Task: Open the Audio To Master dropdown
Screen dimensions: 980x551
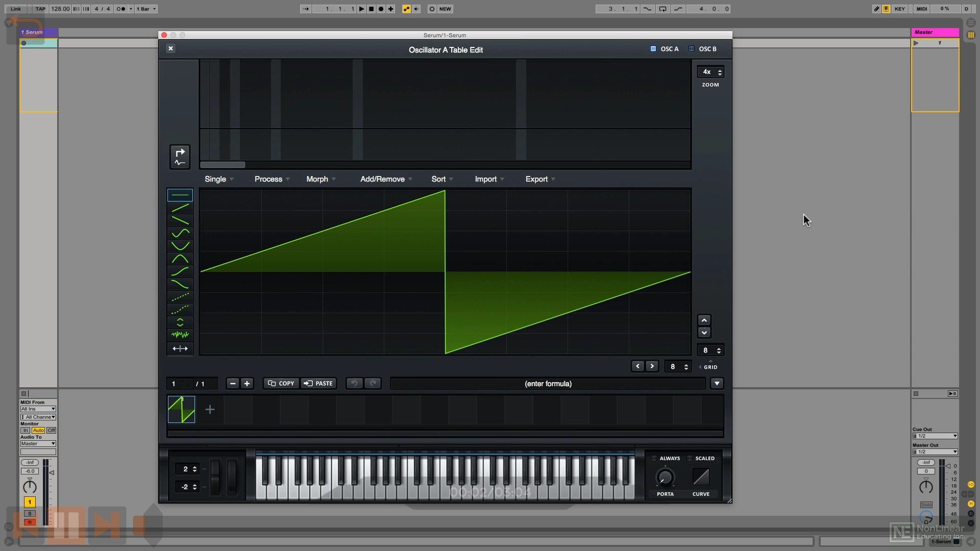Action: point(38,443)
